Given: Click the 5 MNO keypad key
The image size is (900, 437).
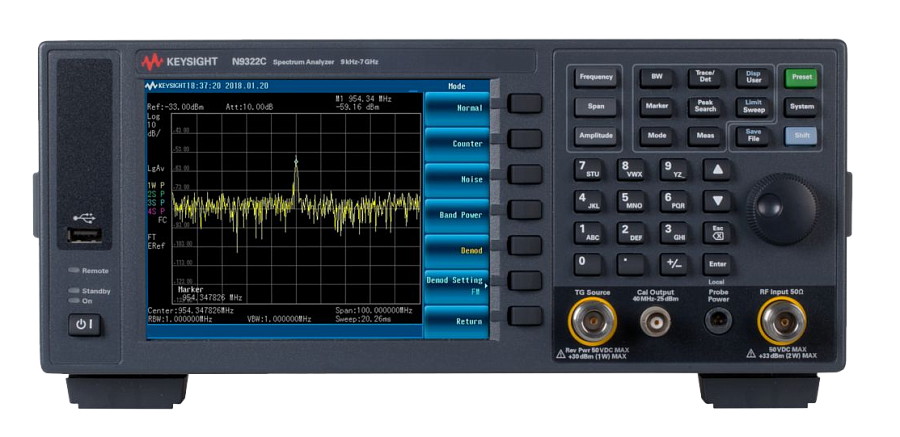Looking at the screenshot, I should (x=630, y=201).
